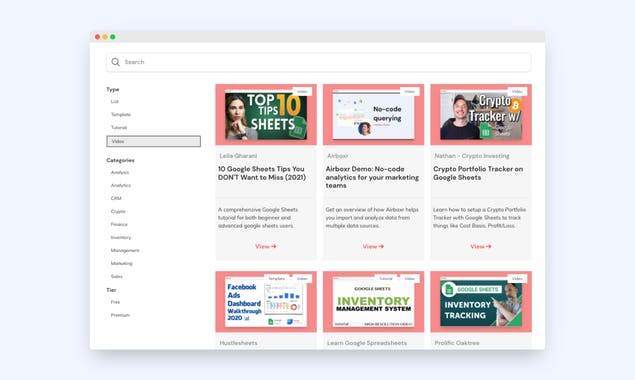Click author Learn Google Spreadsheets
Viewport: 635px width, 380px height.
click(367, 343)
